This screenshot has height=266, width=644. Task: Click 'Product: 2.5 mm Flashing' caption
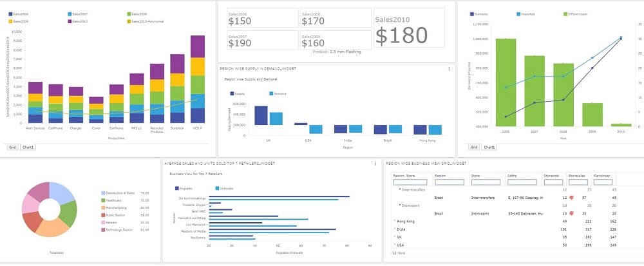(337, 52)
